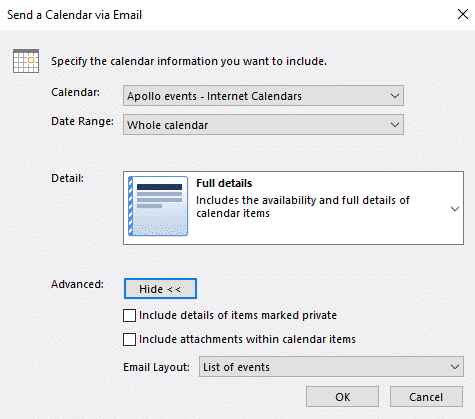Viewport: 475px width, 419px height.
Task: Expand the Detail level chevron
Action: (x=455, y=209)
